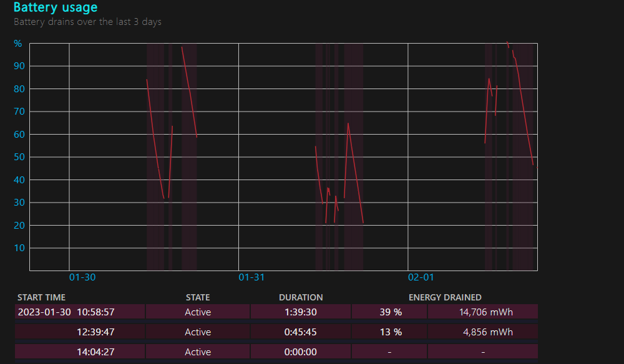The width and height of the screenshot is (624, 364).
Task: Click the DURATION column header
Action: click(301, 297)
